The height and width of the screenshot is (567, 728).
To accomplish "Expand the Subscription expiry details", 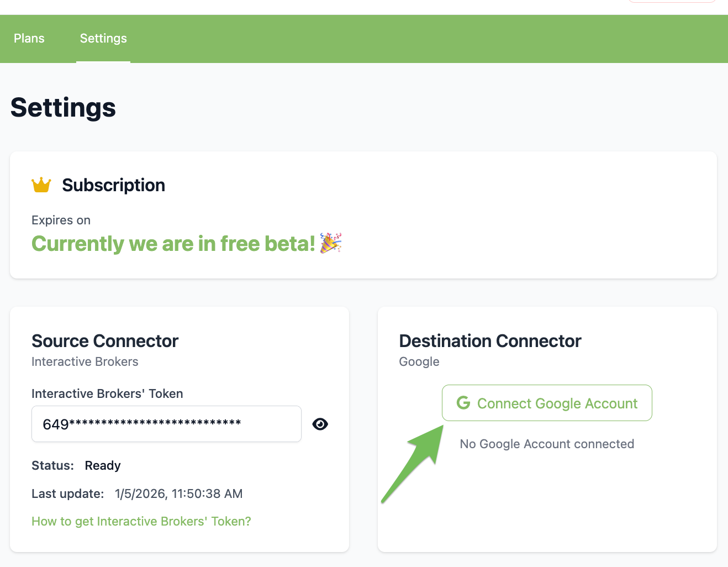I will click(x=61, y=220).
